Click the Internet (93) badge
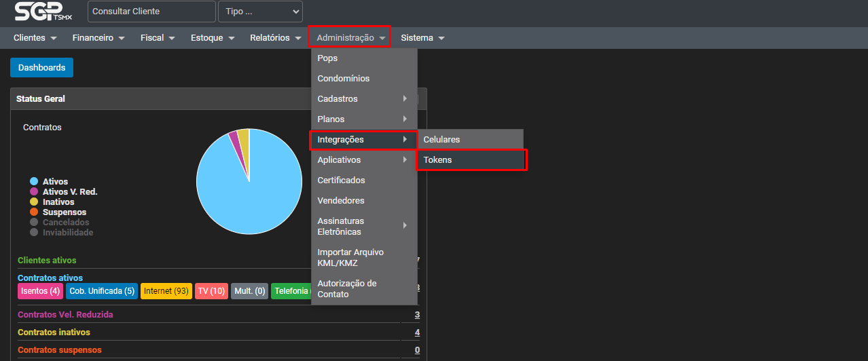868x361 pixels. point(166,291)
